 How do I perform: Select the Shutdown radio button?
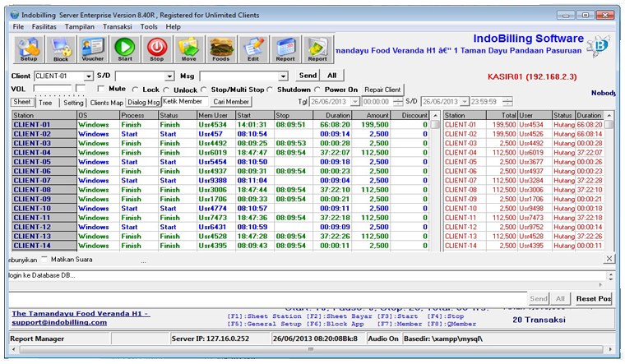[270, 90]
